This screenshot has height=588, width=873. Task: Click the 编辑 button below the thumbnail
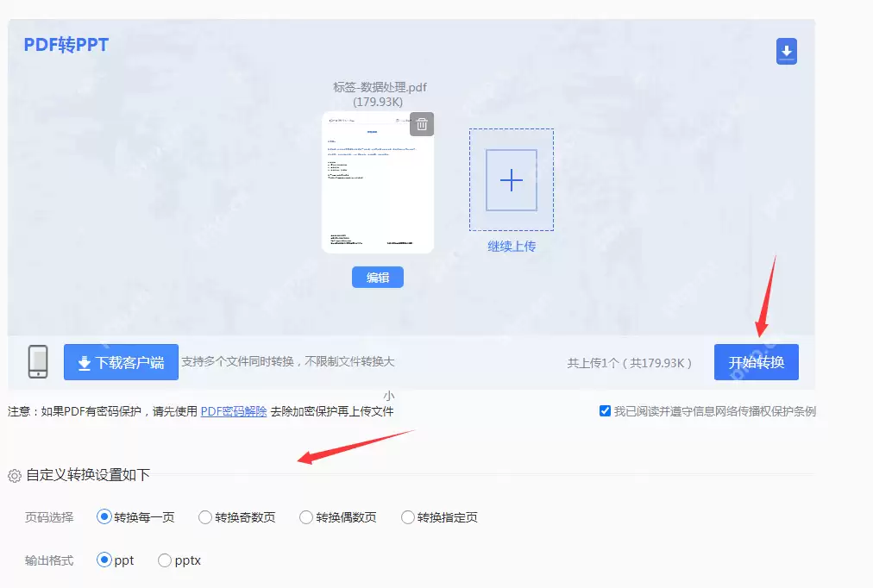[377, 277]
